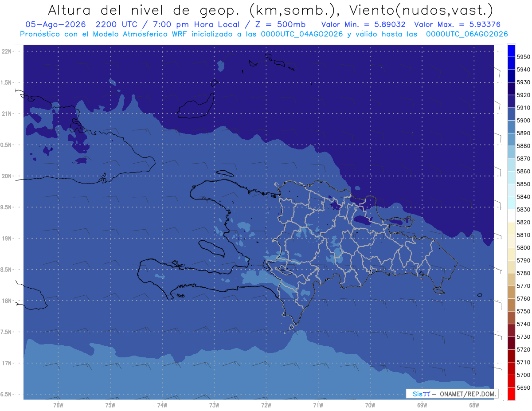
Task: Click the 75W longitude axis label
Action: [x=110, y=405]
